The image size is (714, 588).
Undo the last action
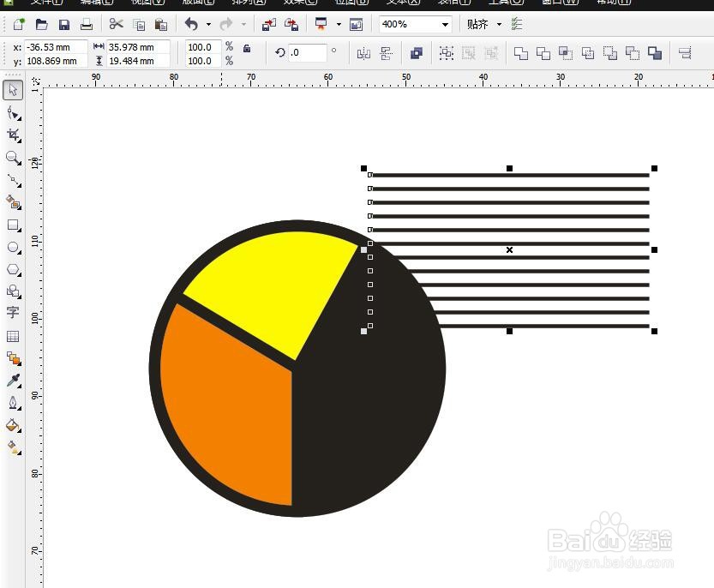191,24
